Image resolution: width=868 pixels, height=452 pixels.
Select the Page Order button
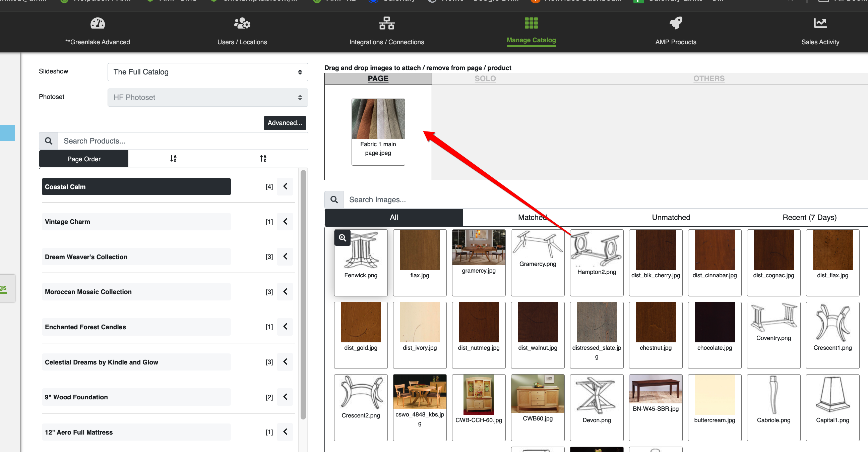pos(83,159)
